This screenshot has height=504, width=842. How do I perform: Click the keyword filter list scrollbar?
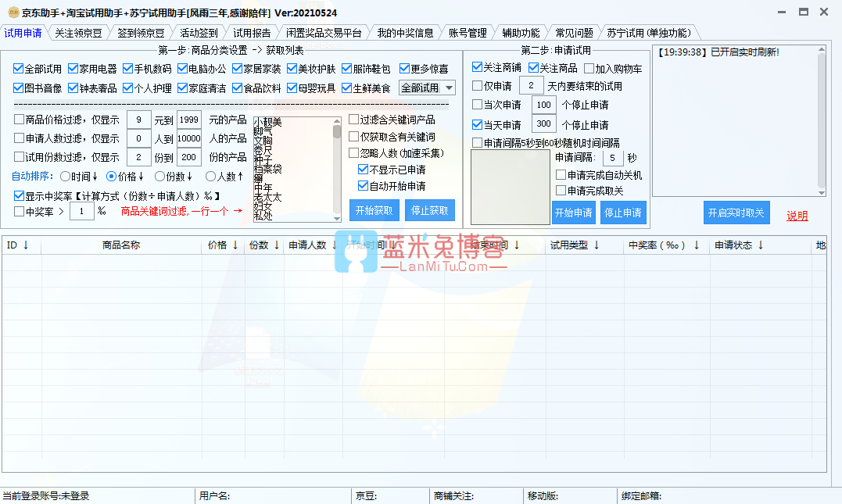click(337, 169)
